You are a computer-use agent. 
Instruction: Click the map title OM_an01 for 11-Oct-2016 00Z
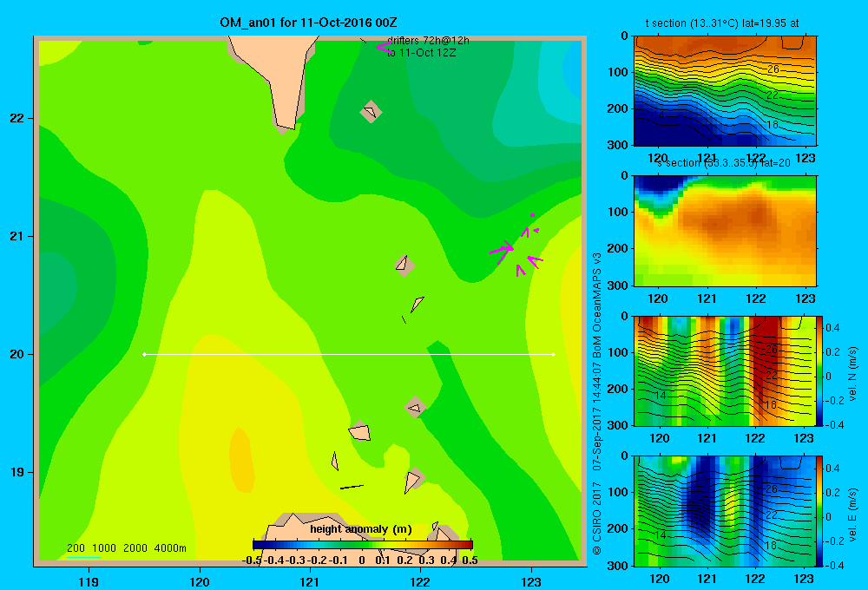308,23
